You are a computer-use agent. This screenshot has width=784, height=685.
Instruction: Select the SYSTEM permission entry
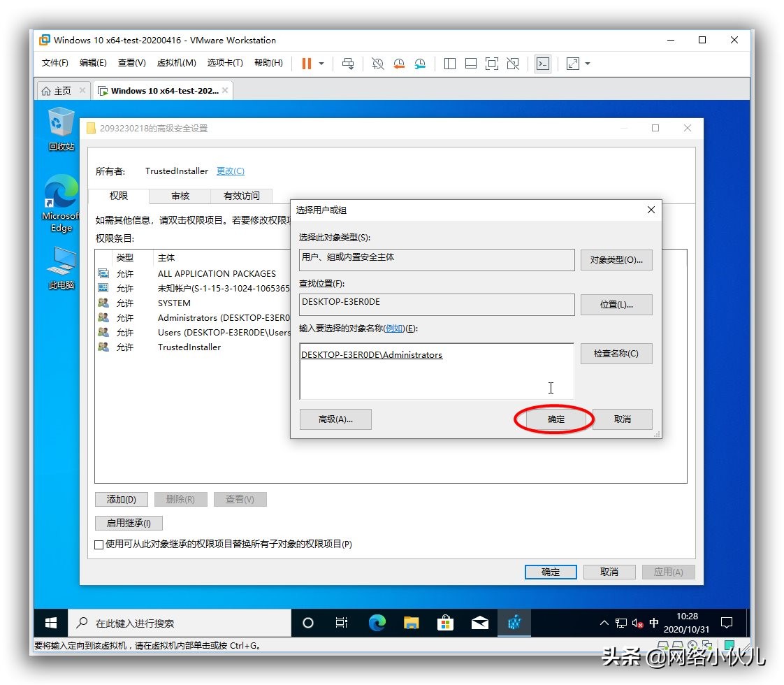(x=173, y=303)
